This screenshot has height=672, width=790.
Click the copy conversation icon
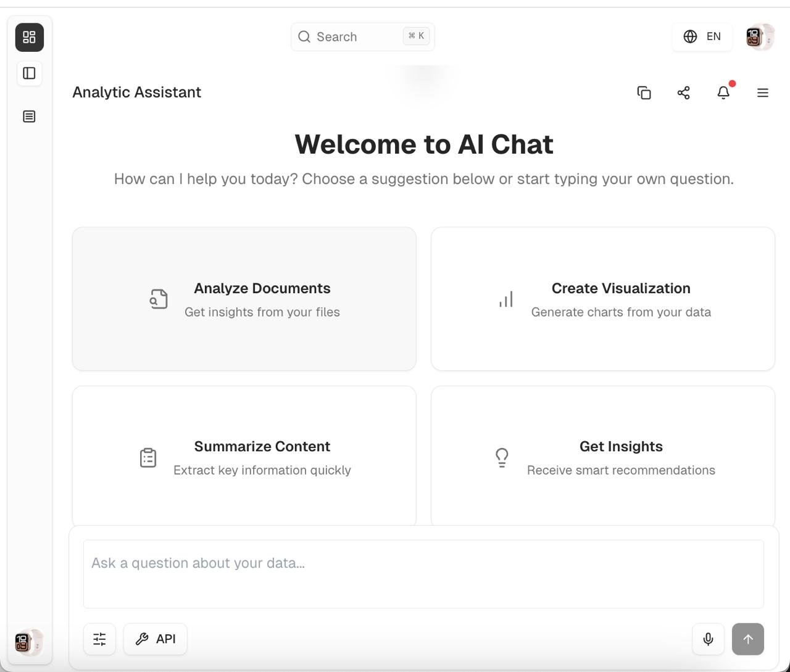(644, 93)
